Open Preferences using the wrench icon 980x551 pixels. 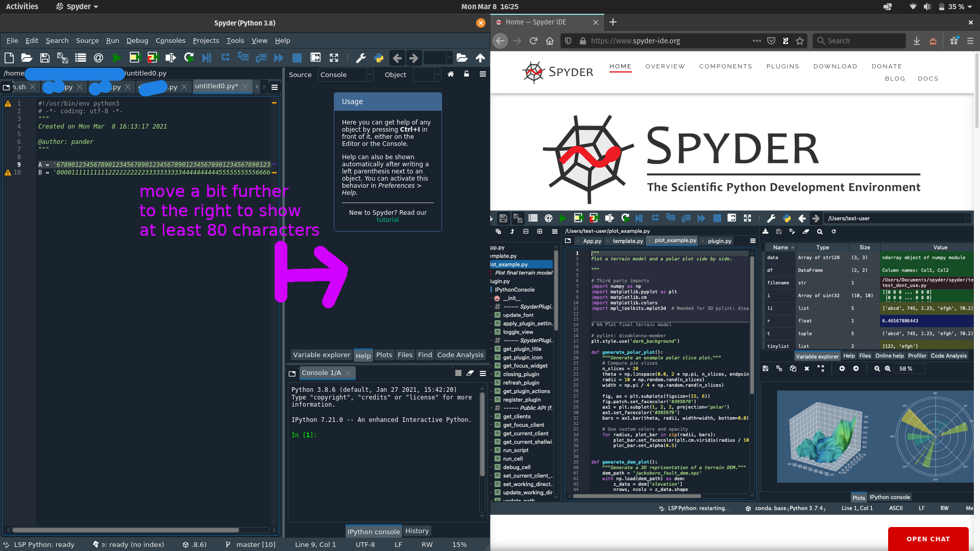(361, 58)
